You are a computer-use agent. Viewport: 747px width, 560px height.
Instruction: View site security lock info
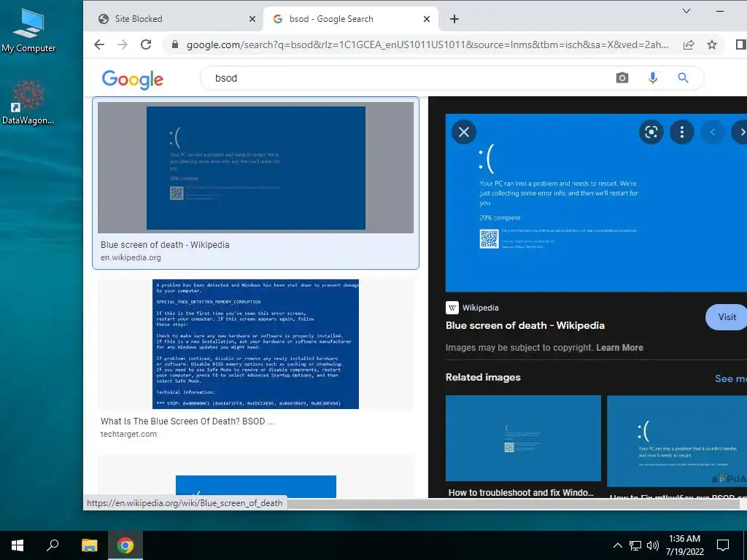tap(175, 44)
